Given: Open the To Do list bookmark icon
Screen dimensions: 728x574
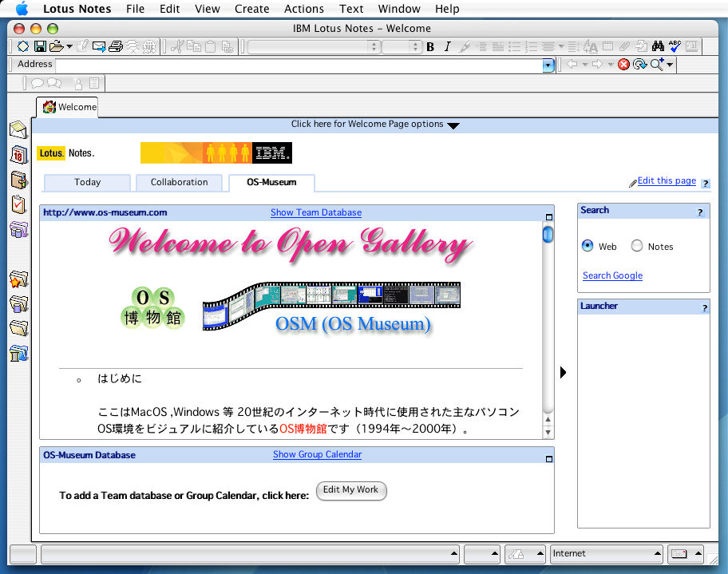Looking at the screenshot, I should [18, 204].
